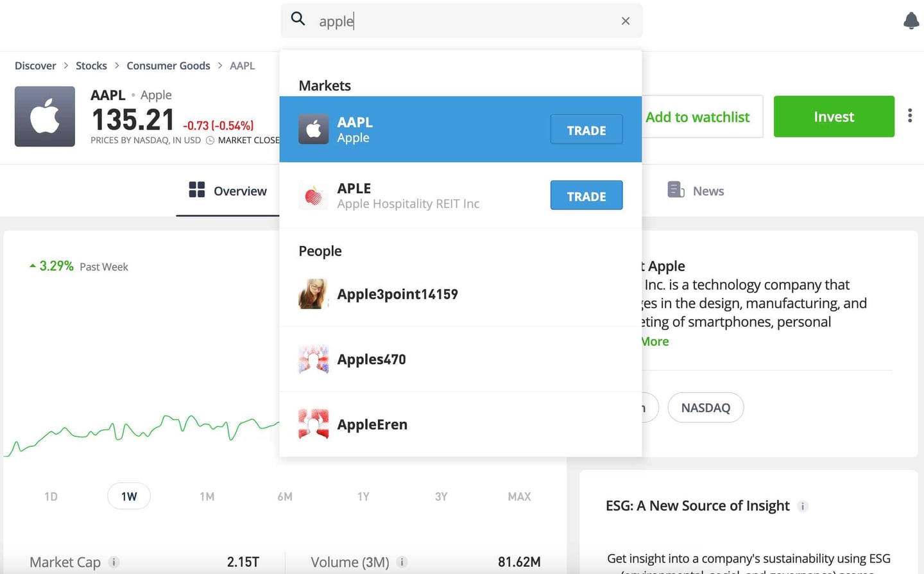Viewport: 924px width, 574px height.
Task: Click the green Invest button
Action: [x=834, y=116]
